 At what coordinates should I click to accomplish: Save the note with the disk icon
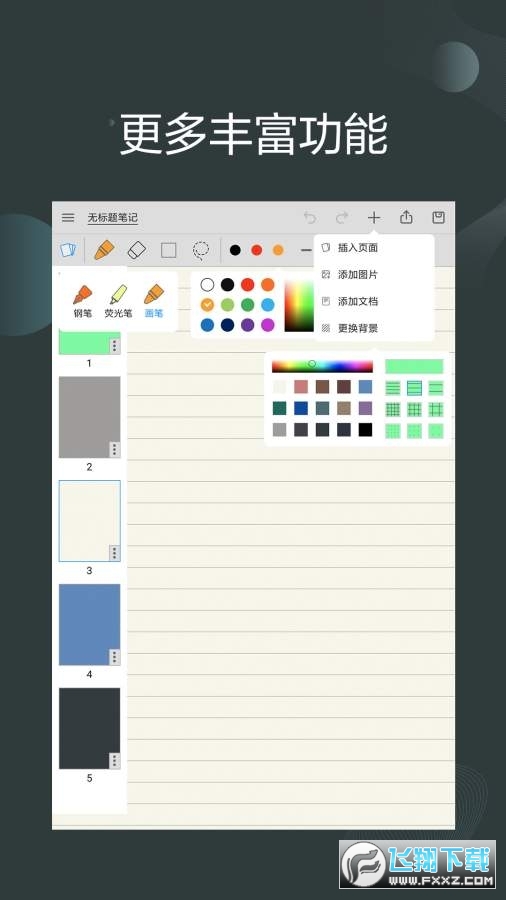point(438,217)
